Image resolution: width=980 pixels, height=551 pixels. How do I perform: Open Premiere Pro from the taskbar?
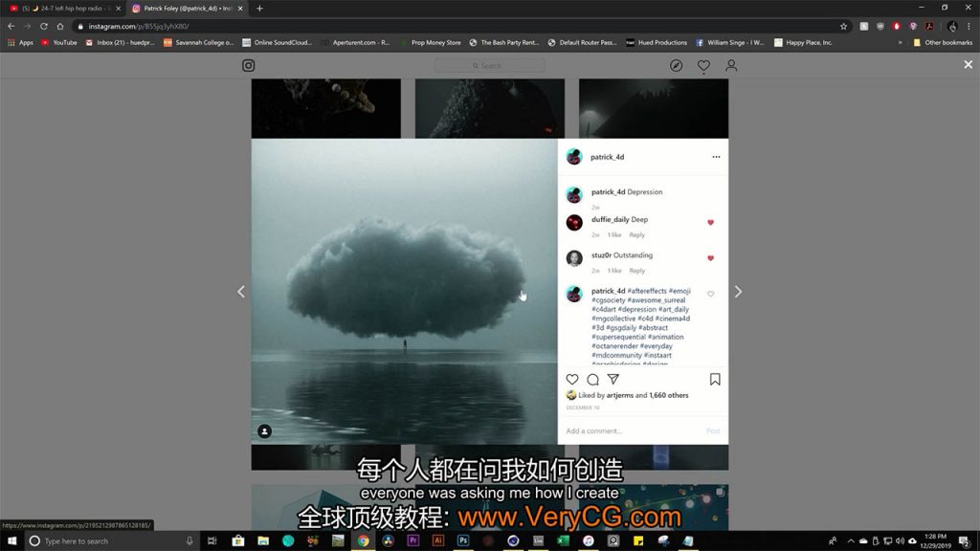(413, 541)
